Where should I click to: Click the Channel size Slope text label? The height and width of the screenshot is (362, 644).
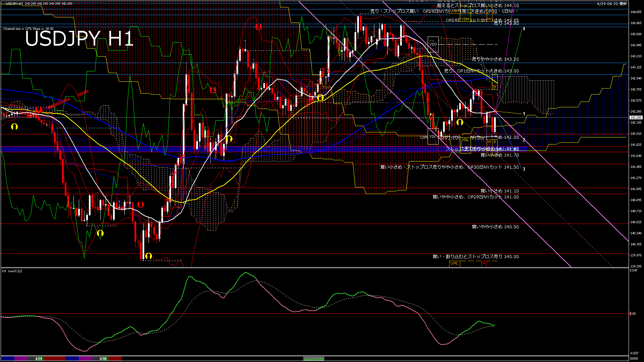28,29
